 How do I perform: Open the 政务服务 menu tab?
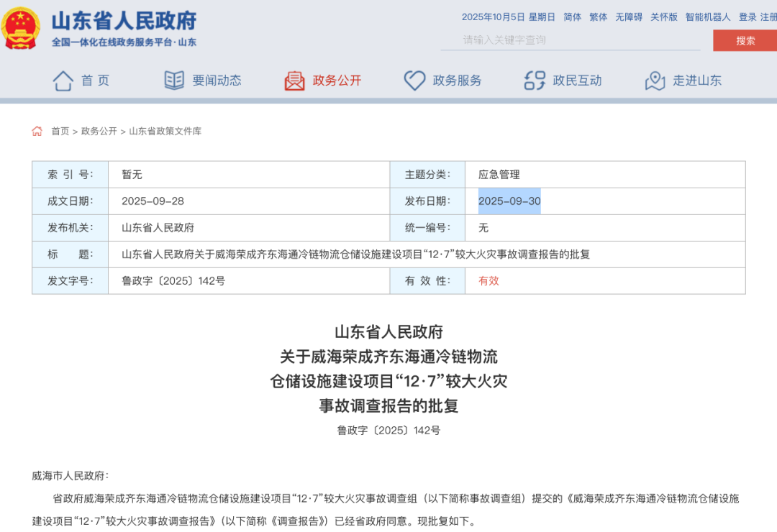point(457,81)
